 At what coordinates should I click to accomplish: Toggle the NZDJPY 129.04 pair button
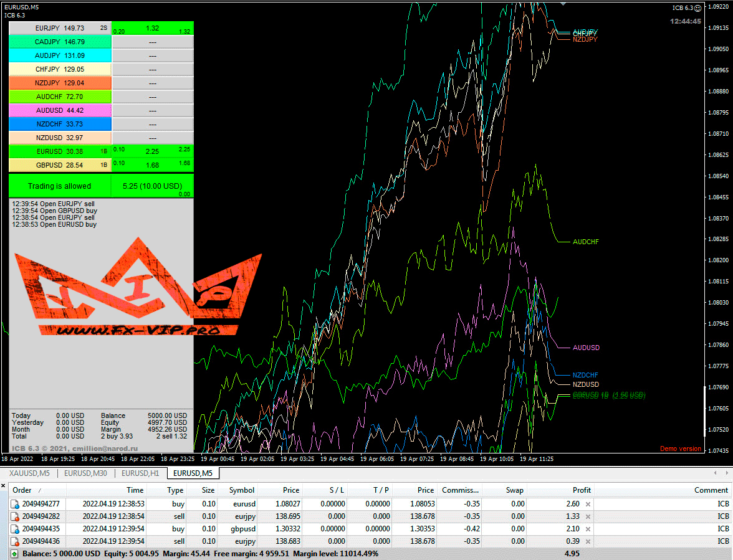[60, 83]
